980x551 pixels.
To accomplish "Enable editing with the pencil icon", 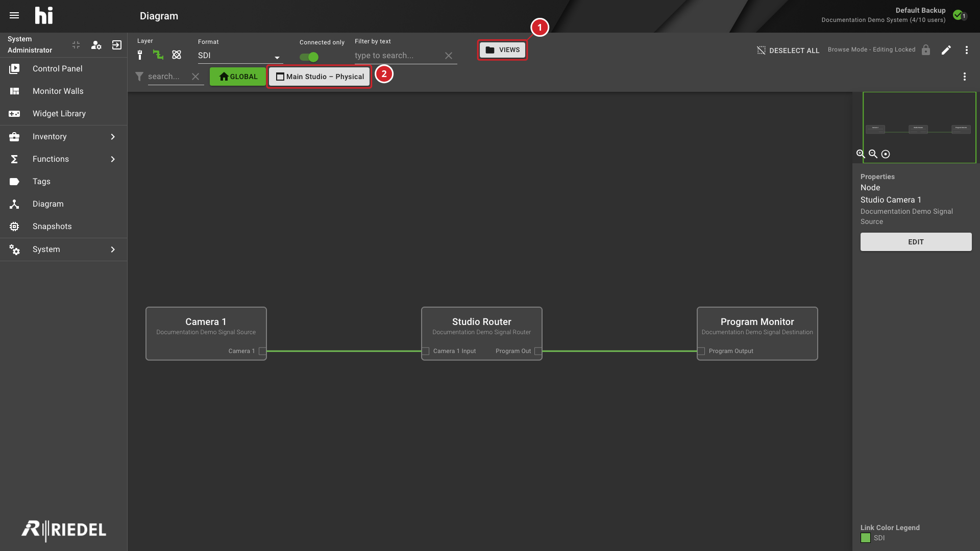I will coord(946,50).
